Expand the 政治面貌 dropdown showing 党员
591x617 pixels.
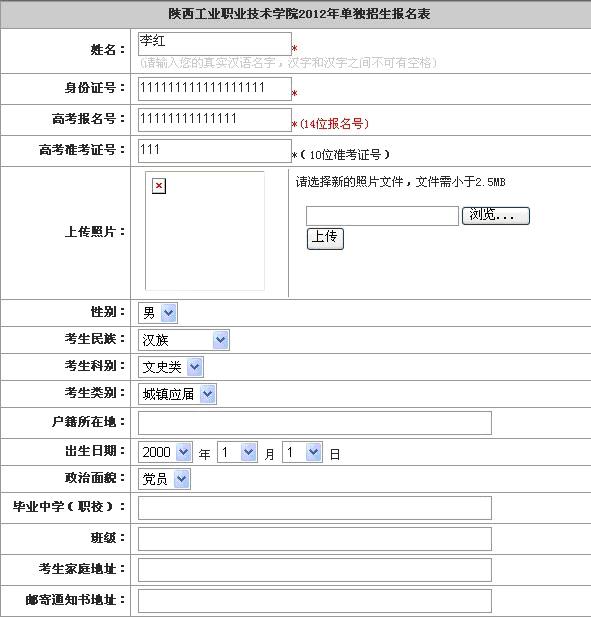pyautogui.click(x=164, y=479)
